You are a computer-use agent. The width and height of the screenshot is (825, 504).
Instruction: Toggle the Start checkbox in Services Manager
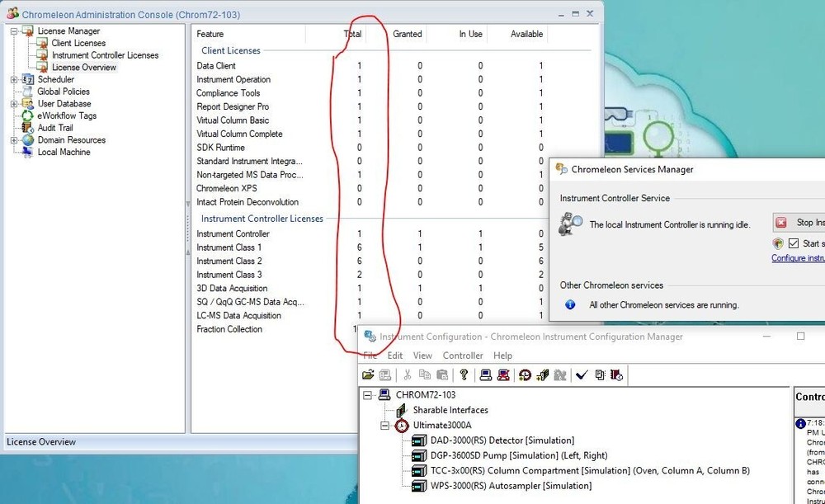click(x=794, y=243)
